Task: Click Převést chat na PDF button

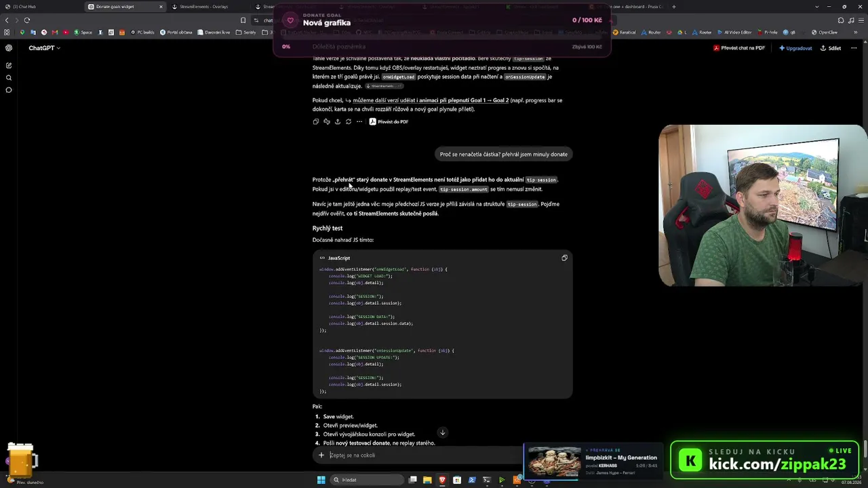Action: 739,48
